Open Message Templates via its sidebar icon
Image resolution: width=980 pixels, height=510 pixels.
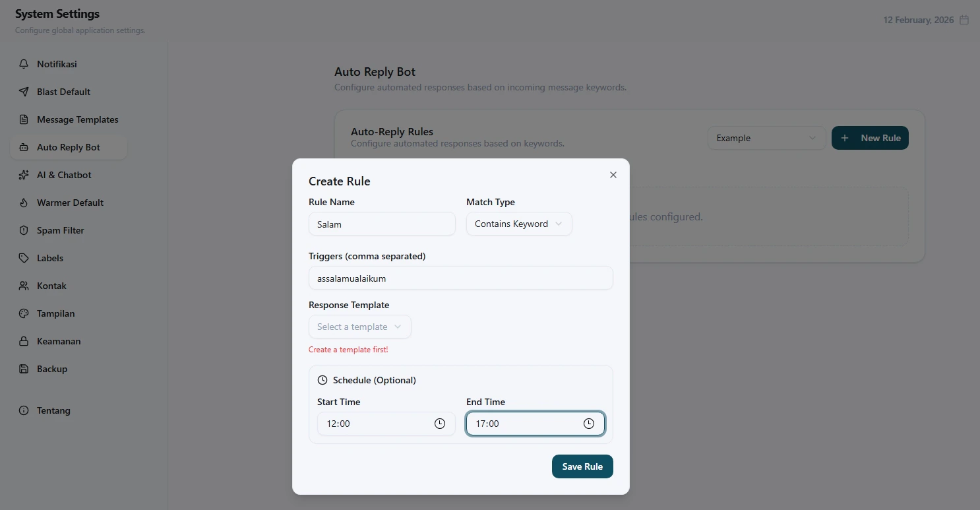tap(24, 119)
